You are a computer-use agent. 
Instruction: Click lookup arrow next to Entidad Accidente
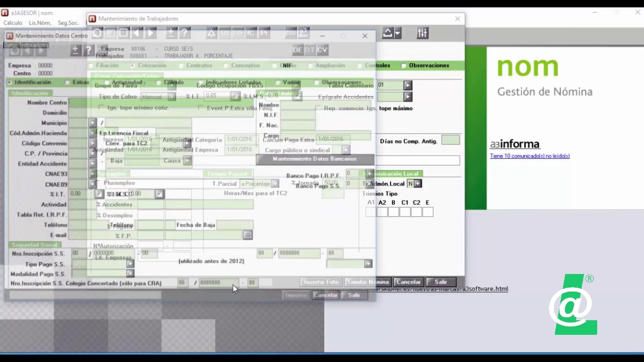point(93,163)
